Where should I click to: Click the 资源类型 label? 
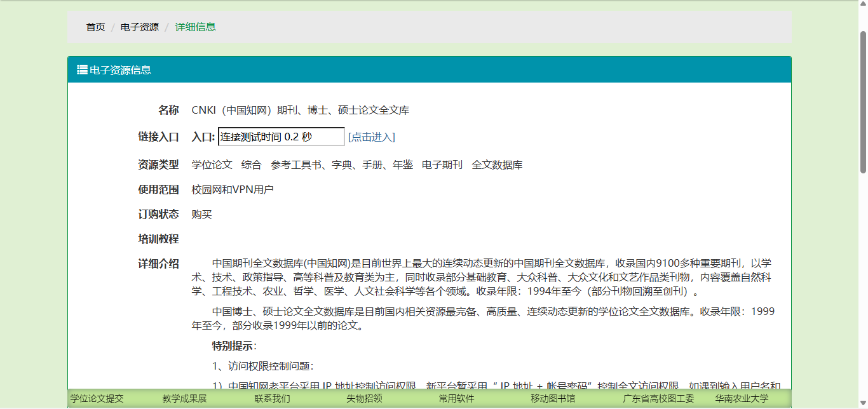(159, 164)
